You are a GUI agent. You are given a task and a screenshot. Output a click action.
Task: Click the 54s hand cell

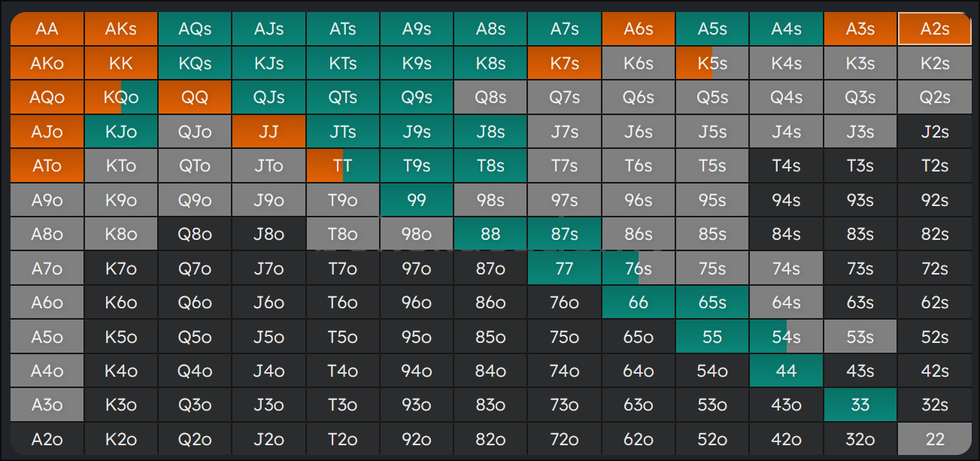(x=786, y=337)
